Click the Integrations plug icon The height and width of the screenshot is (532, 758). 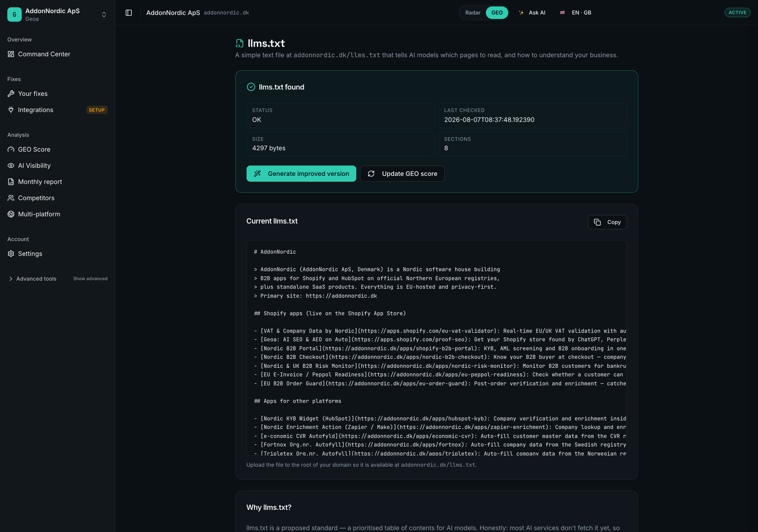tap(11, 110)
